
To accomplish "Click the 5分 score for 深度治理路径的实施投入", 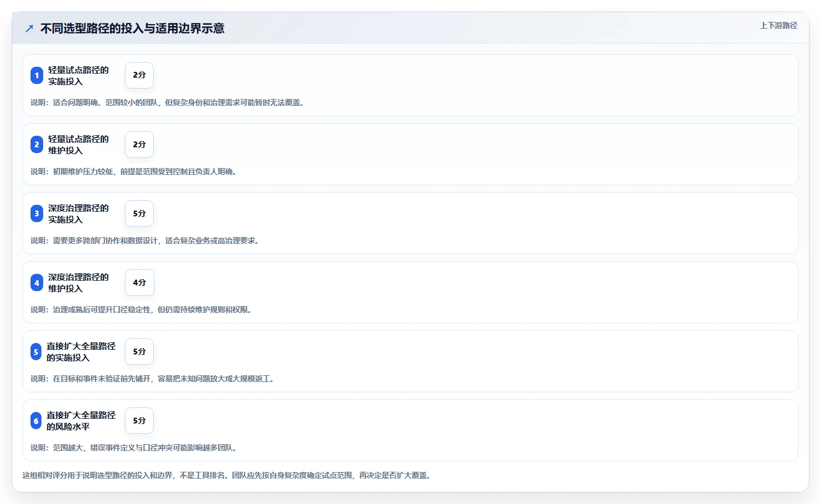I will tap(139, 213).
